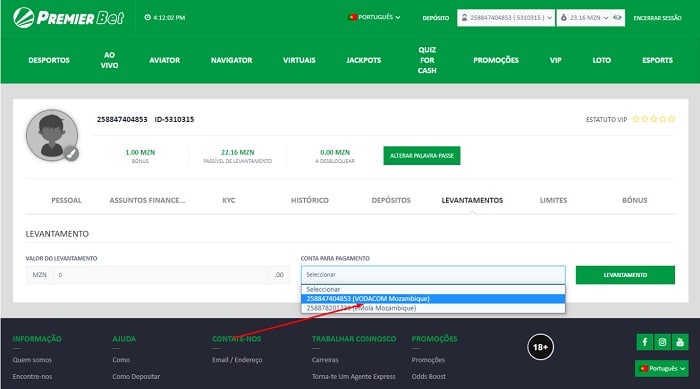
Task: Switch to the Pessoal tab
Action: pos(67,201)
